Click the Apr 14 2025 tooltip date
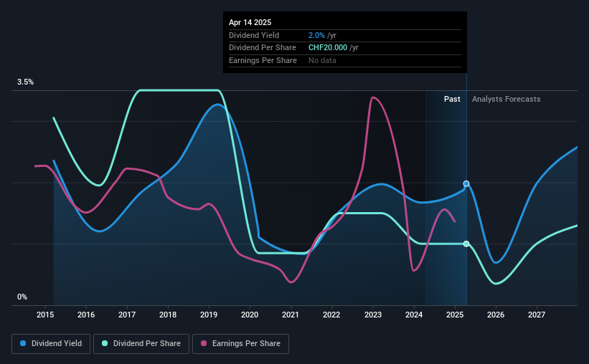This screenshot has height=364, width=589. [x=250, y=22]
